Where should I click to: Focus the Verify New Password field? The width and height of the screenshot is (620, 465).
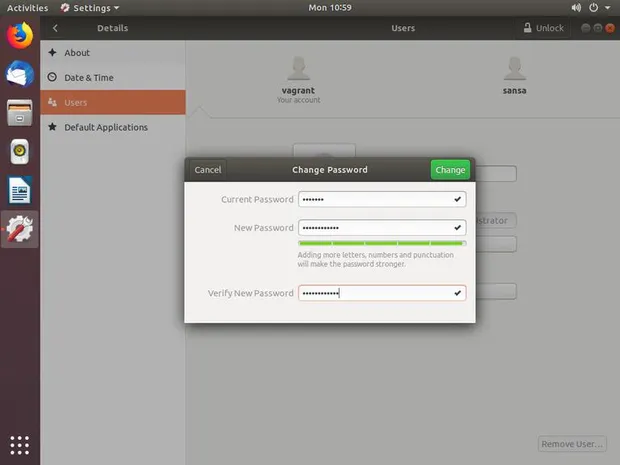(382, 293)
